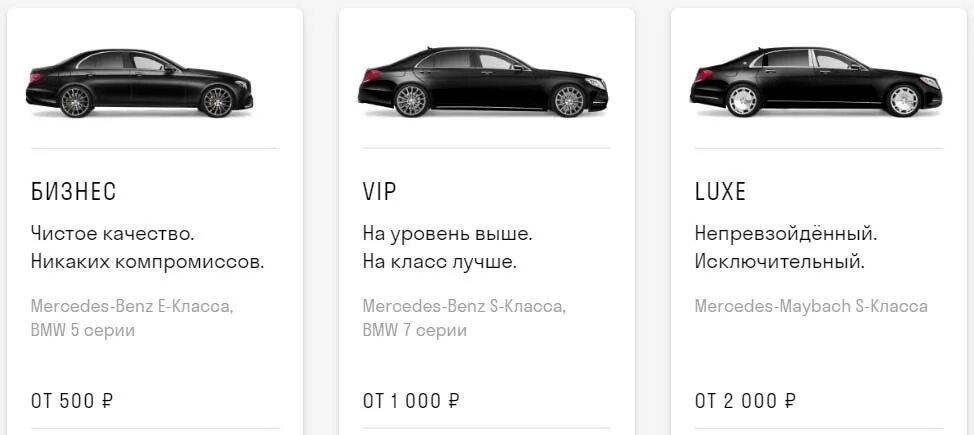Click 'Mercedes-Maybach S-Класса' model text
This screenshot has height=435, width=974.
(x=811, y=306)
